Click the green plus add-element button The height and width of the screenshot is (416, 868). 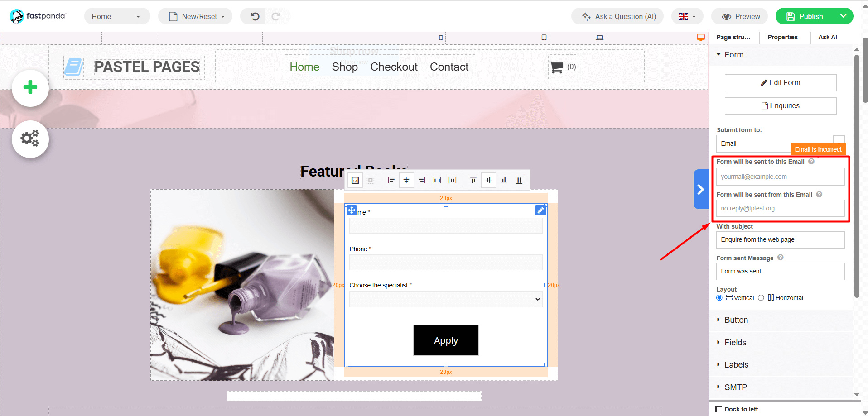(x=30, y=88)
